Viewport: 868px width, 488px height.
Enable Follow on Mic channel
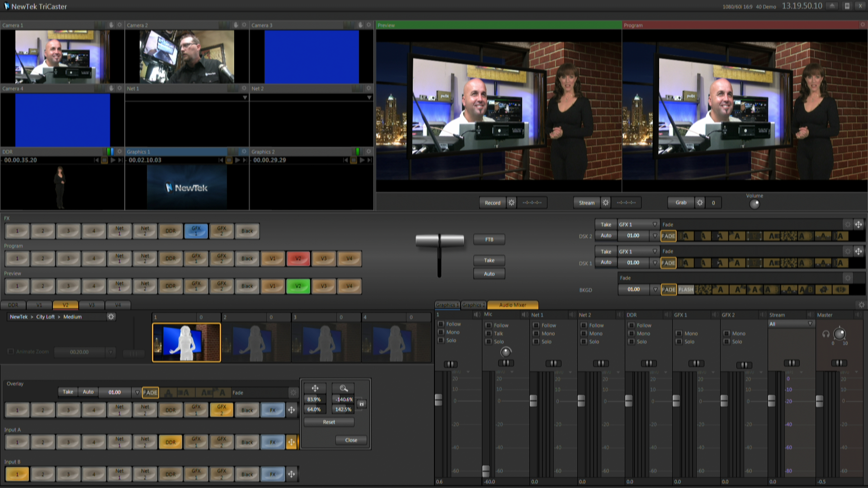coord(489,325)
